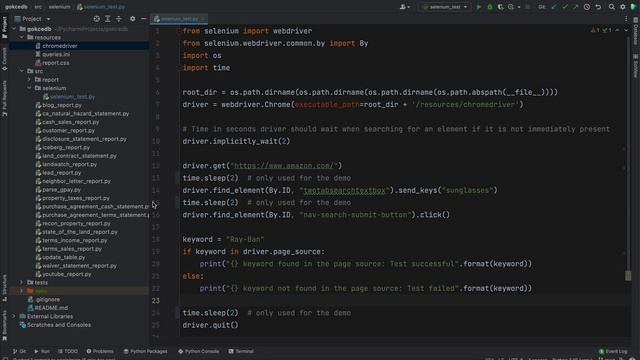Screen dimensions: 640x360
Task: Open the TODO tool window tab
Action: tap(68, 351)
